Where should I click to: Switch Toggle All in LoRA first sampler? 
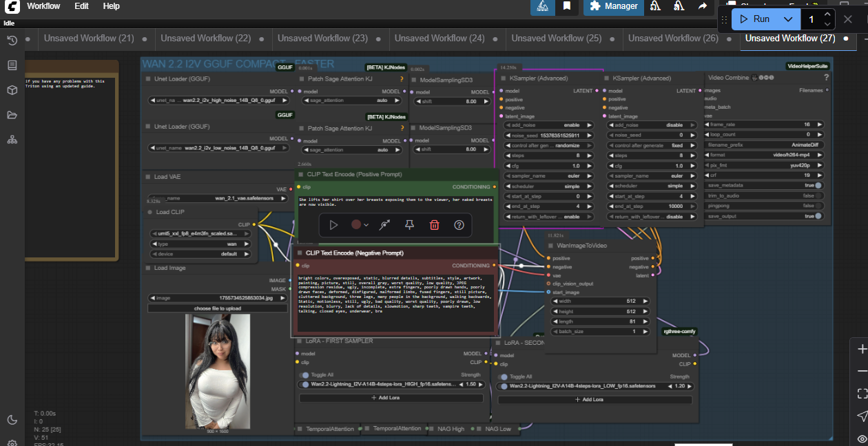click(x=304, y=376)
